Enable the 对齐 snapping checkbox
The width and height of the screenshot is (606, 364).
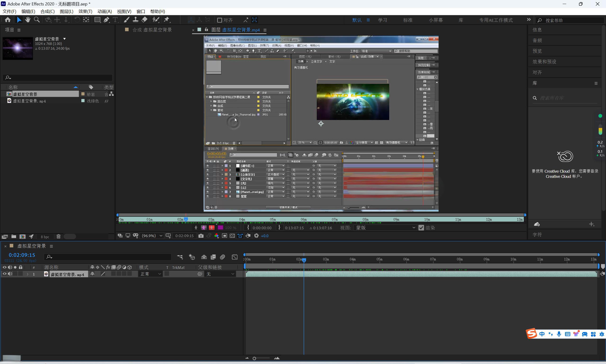point(220,20)
